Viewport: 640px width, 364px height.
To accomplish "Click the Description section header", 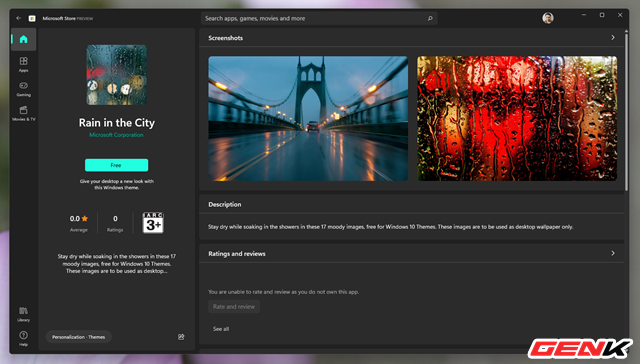I will click(x=224, y=204).
